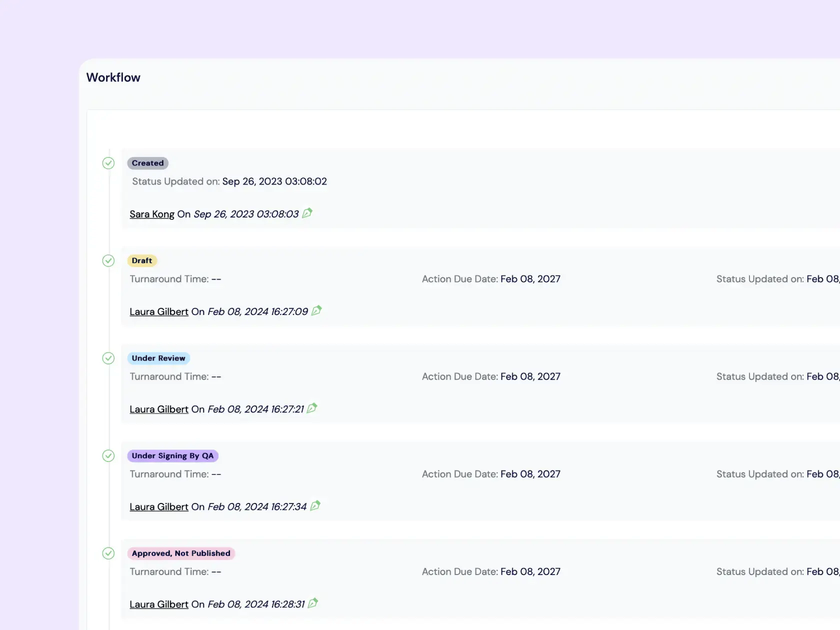This screenshot has height=630, width=840.
Task: Click the signature pen icon next to Sara Kong
Action: [x=307, y=213]
